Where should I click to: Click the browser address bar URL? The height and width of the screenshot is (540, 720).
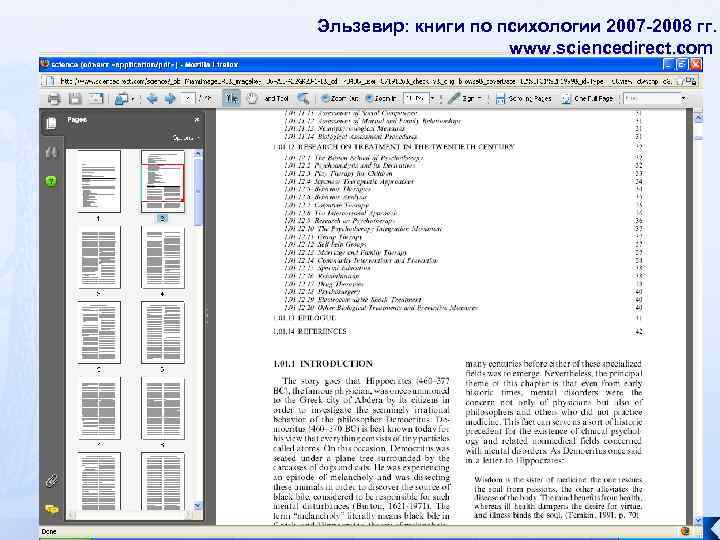click(365, 81)
